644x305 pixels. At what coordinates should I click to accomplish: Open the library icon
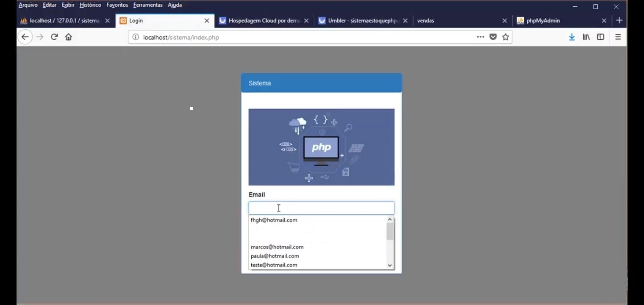(586, 37)
